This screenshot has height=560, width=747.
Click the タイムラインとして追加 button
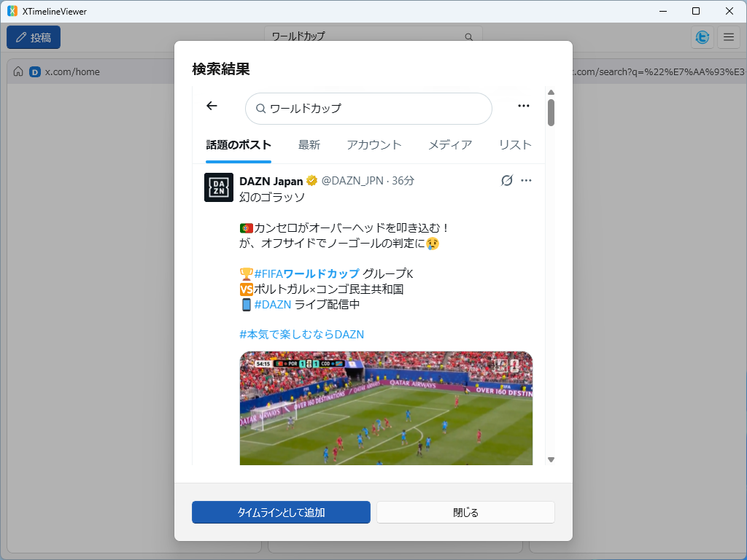pos(281,513)
